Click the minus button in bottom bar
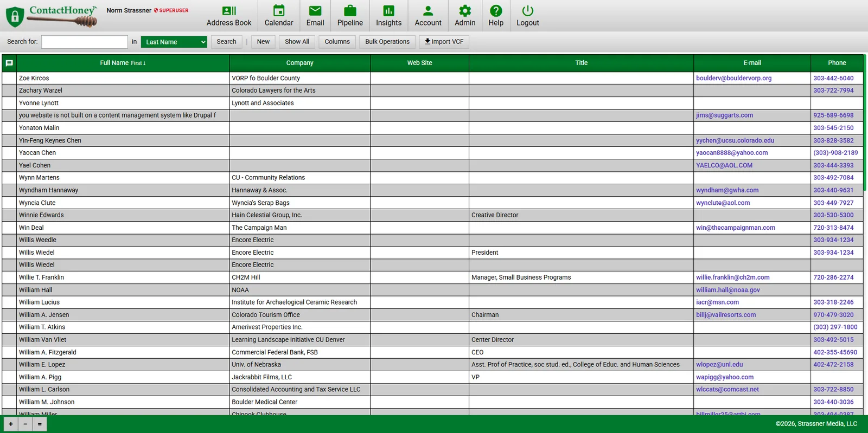This screenshot has height=433, width=868. click(25, 424)
